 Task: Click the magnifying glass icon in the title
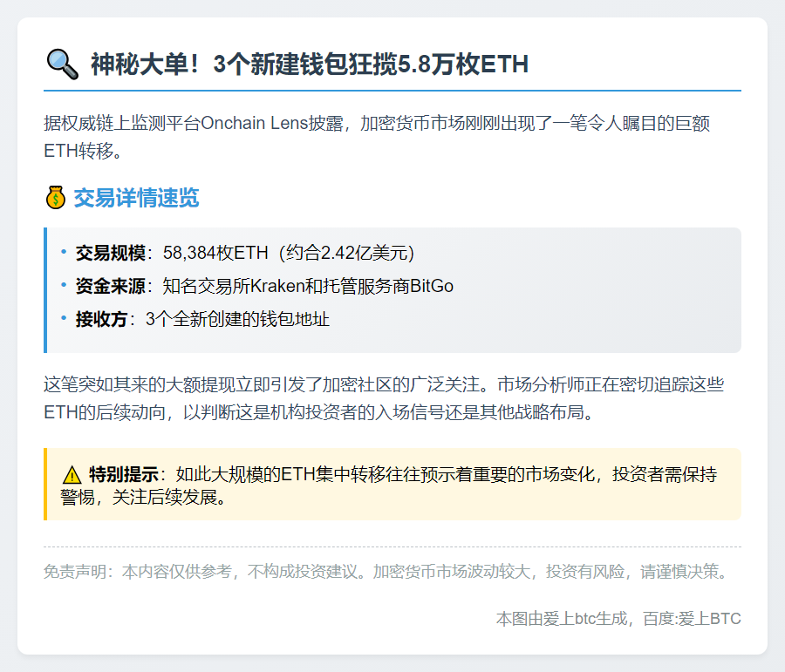61,64
